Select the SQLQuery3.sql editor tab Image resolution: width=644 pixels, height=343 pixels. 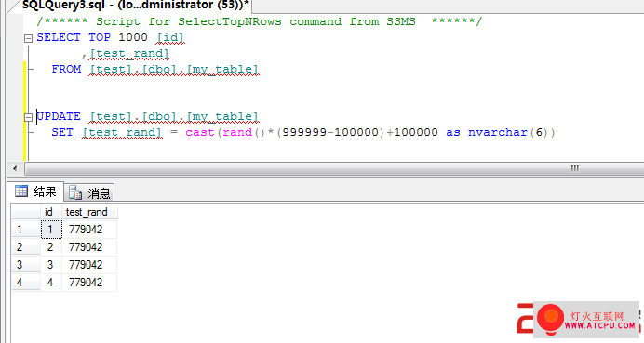(x=135, y=6)
